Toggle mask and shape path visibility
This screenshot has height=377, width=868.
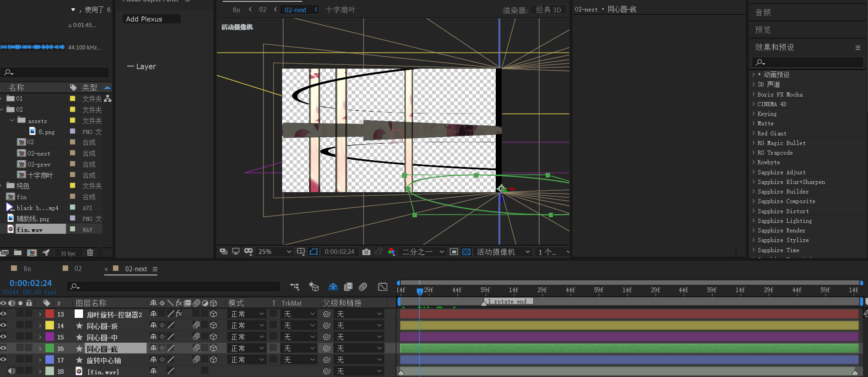tap(314, 252)
